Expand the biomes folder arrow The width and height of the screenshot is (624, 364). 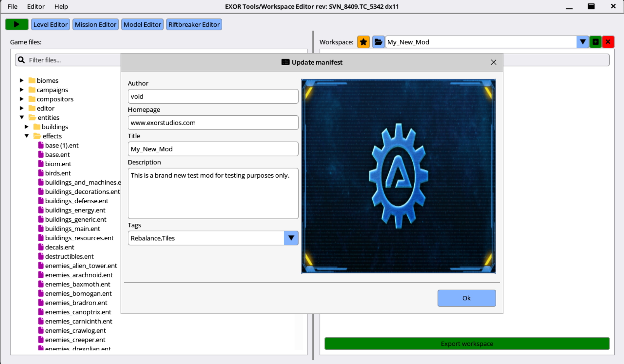pos(21,80)
